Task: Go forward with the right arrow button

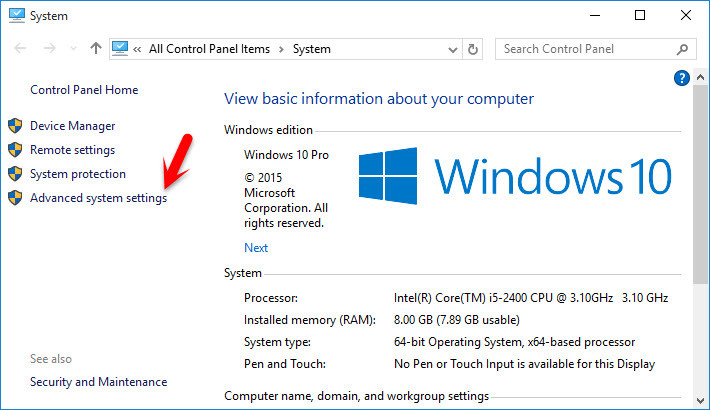Action: tap(49, 48)
